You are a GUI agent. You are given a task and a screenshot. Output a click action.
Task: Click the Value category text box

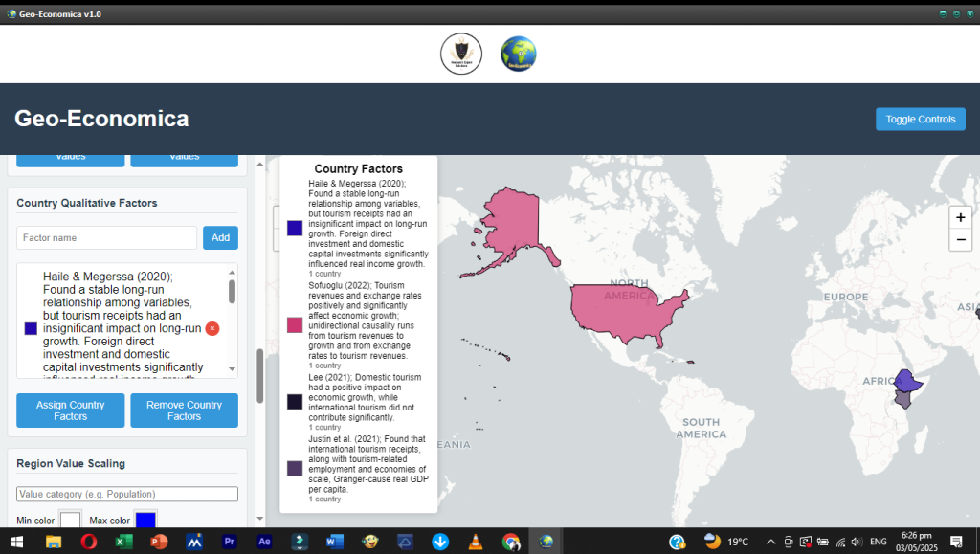point(127,494)
